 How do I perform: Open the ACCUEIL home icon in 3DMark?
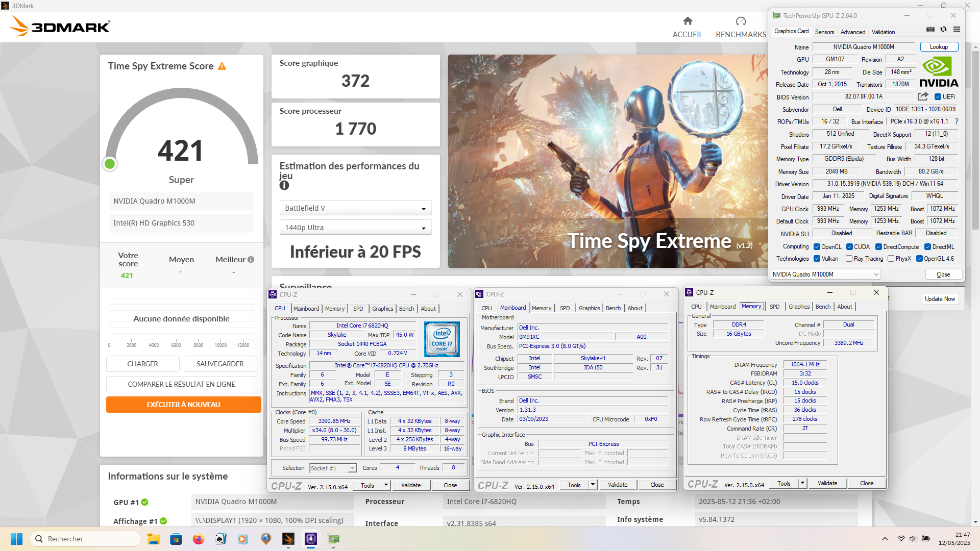688,21
